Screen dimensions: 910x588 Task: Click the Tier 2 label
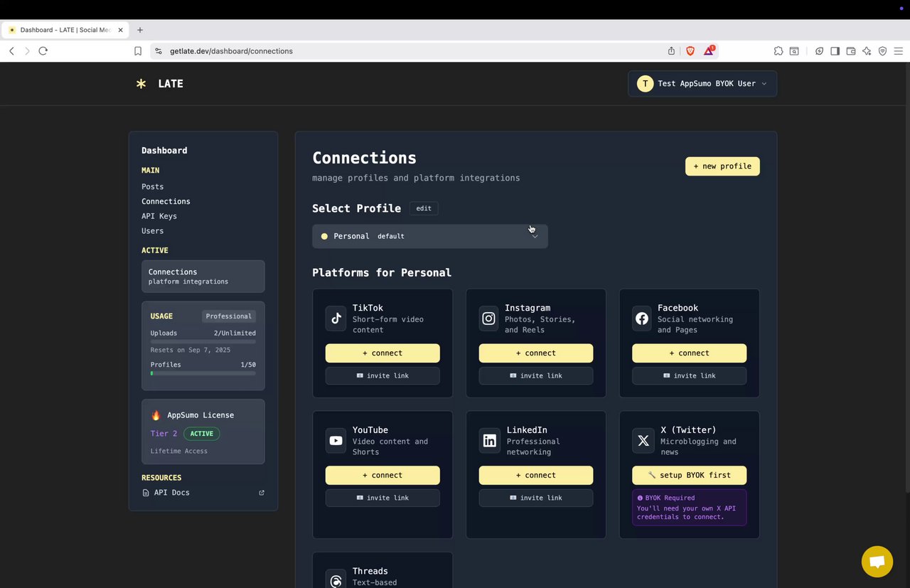(x=164, y=434)
